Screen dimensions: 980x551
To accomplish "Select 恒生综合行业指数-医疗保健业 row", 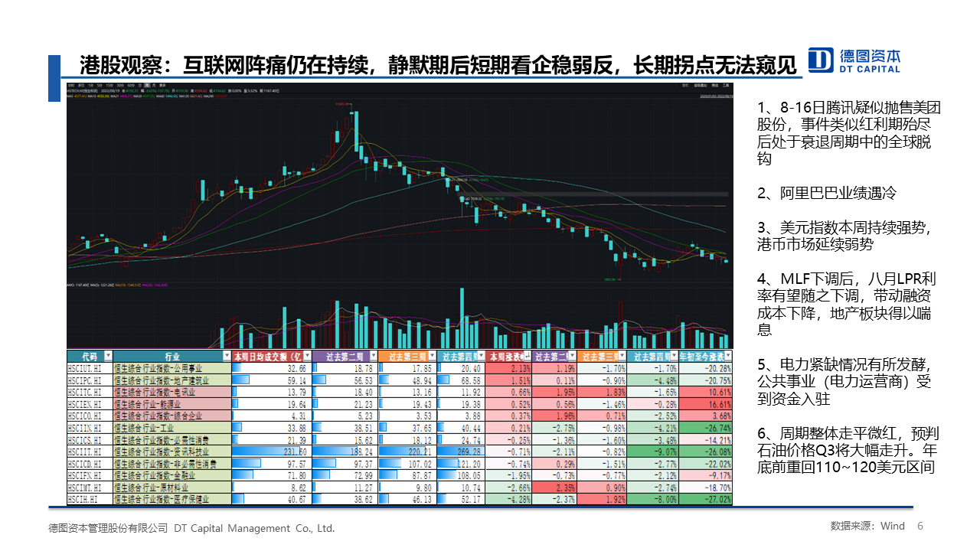I will pyautogui.click(x=171, y=499).
